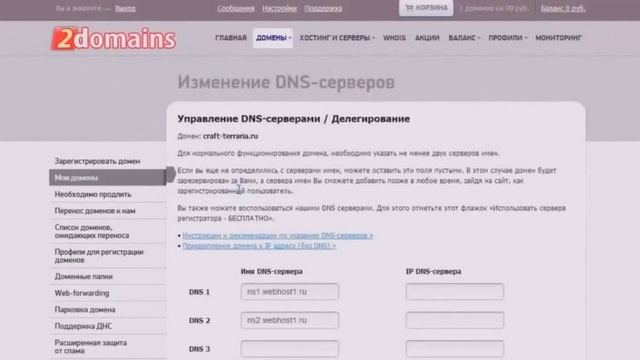Click the Выход logout link
The image size is (640, 360).
click(x=125, y=8)
